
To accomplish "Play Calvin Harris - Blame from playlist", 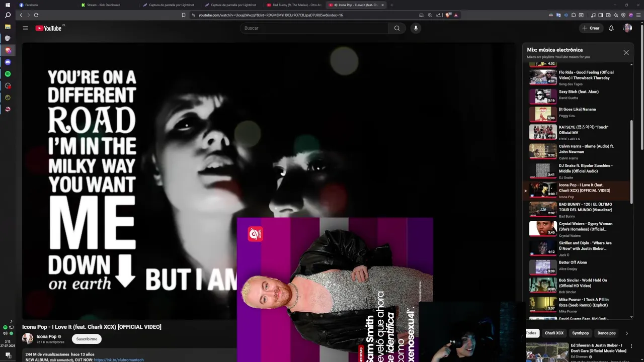I will click(579, 151).
